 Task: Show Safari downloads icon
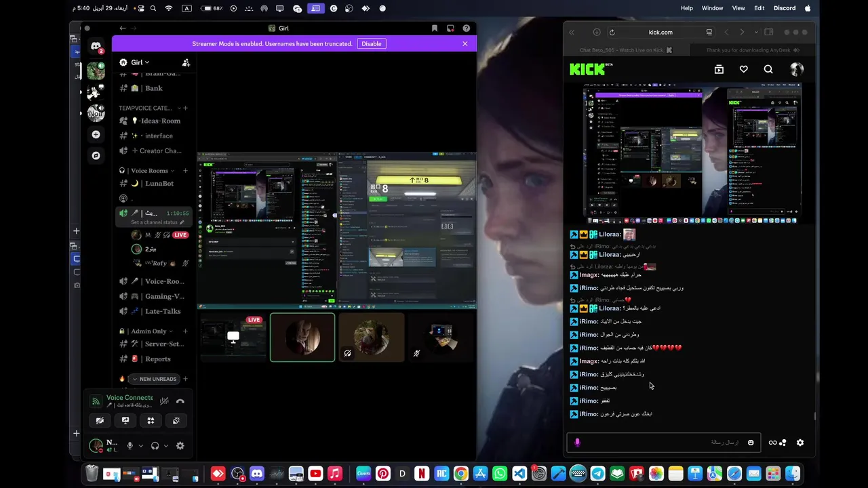[597, 32]
